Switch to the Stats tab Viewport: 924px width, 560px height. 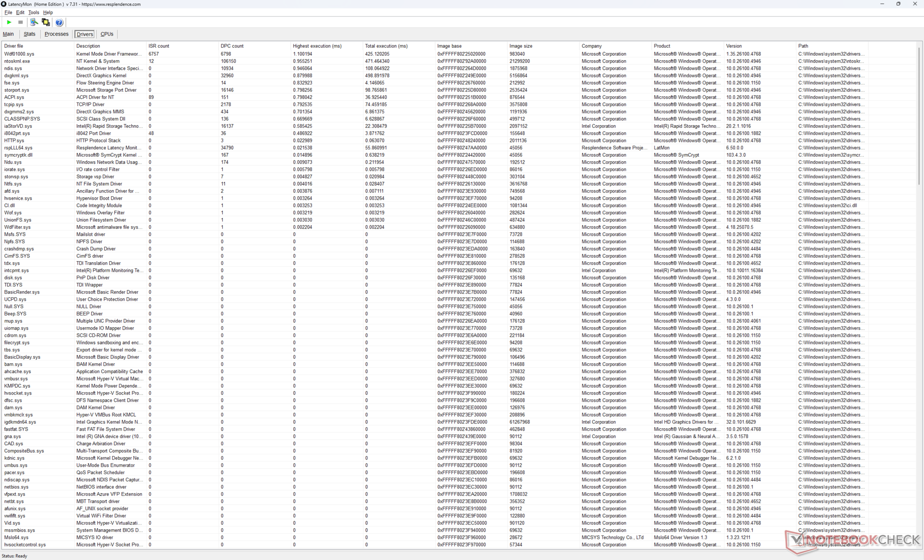29,34
